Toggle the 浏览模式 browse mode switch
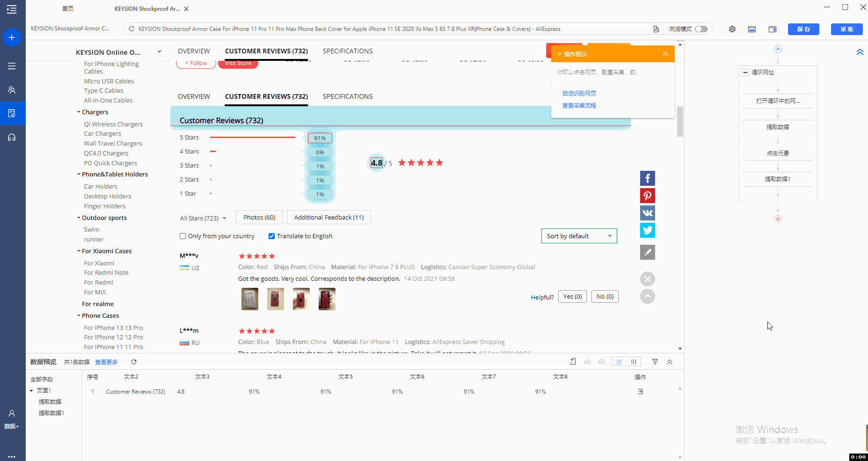868x461 pixels. tap(701, 29)
